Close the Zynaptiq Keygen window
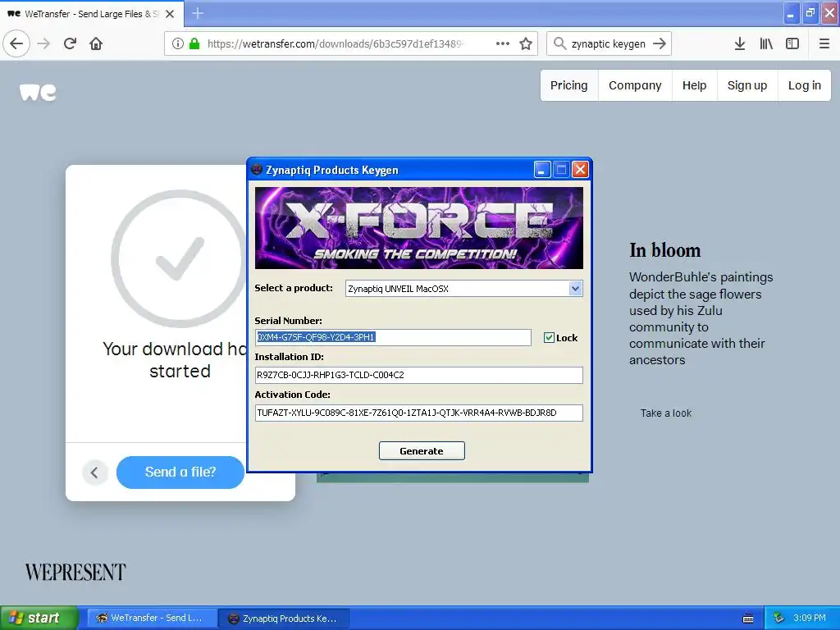 580,170
